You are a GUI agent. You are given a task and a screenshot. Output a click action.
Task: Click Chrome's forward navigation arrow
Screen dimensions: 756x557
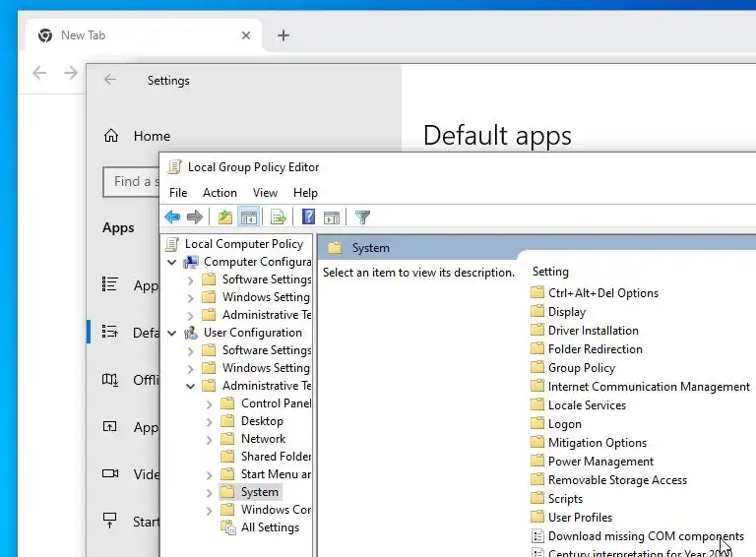71,73
